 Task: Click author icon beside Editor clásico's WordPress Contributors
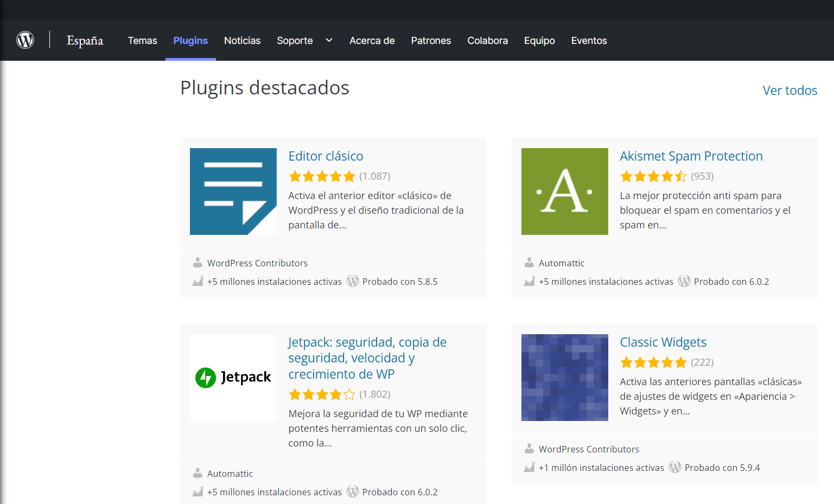coord(198,263)
